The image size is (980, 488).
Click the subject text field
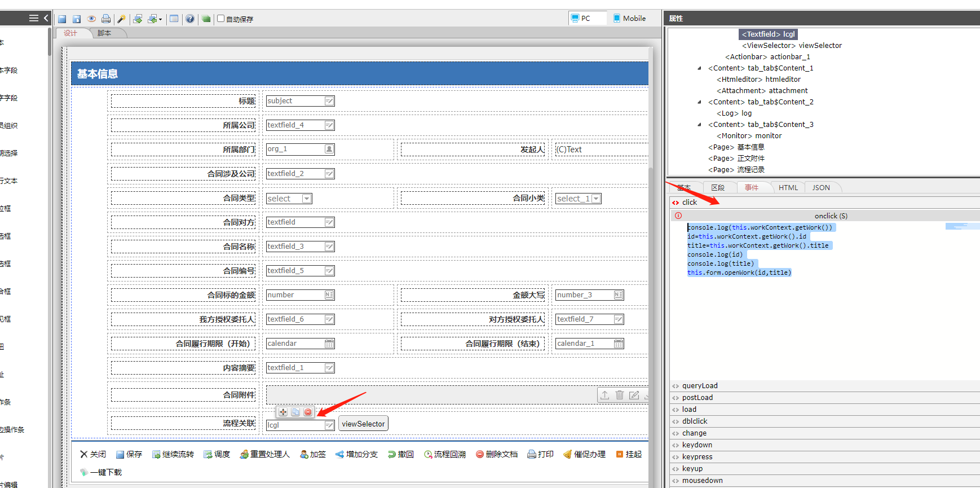click(x=300, y=101)
